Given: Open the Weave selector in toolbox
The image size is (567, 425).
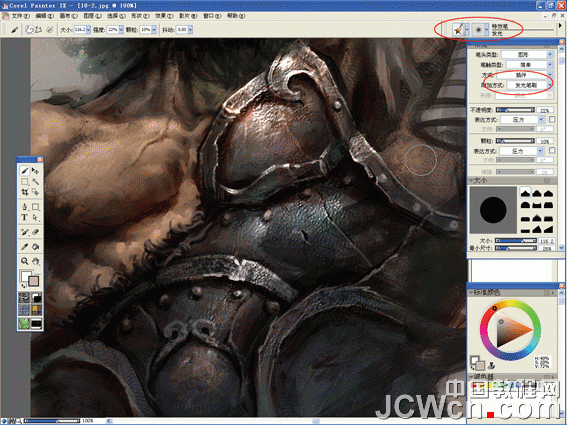Looking at the screenshot, I should [x=36, y=310].
